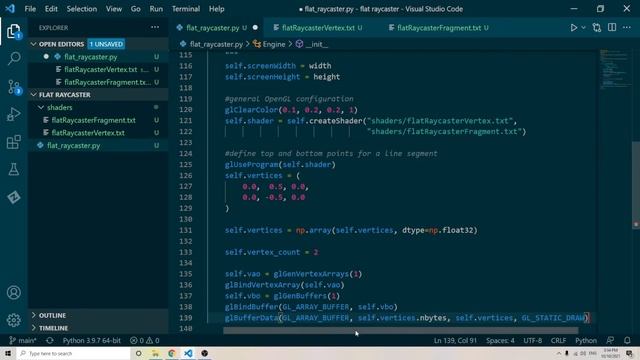Click the Windows Start button
640x360 pixels.
8,353
